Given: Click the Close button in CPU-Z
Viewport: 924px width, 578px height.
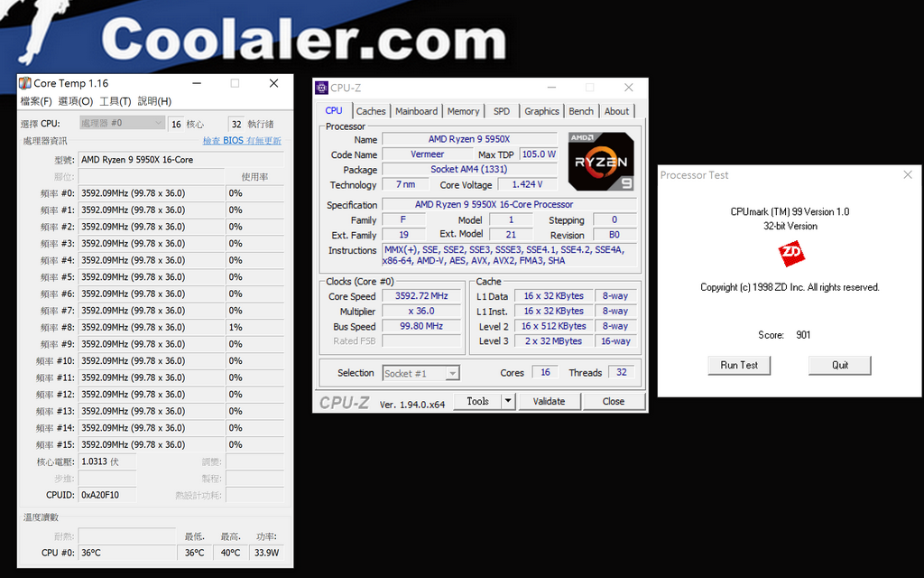Looking at the screenshot, I should [614, 401].
